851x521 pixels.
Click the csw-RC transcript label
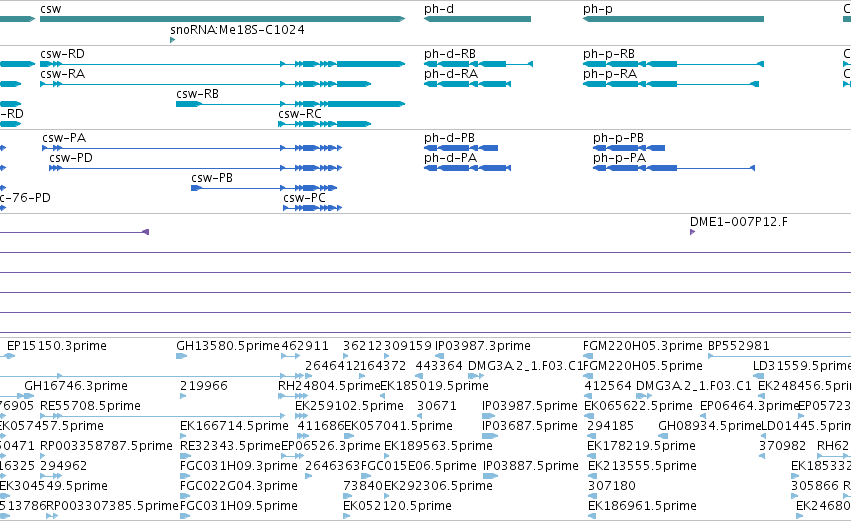(x=300, y=114)
